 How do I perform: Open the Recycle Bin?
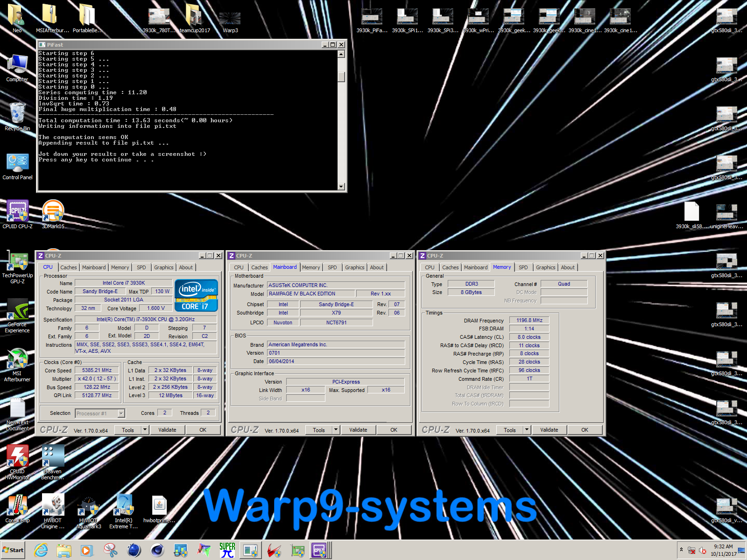tap(17, 117)
